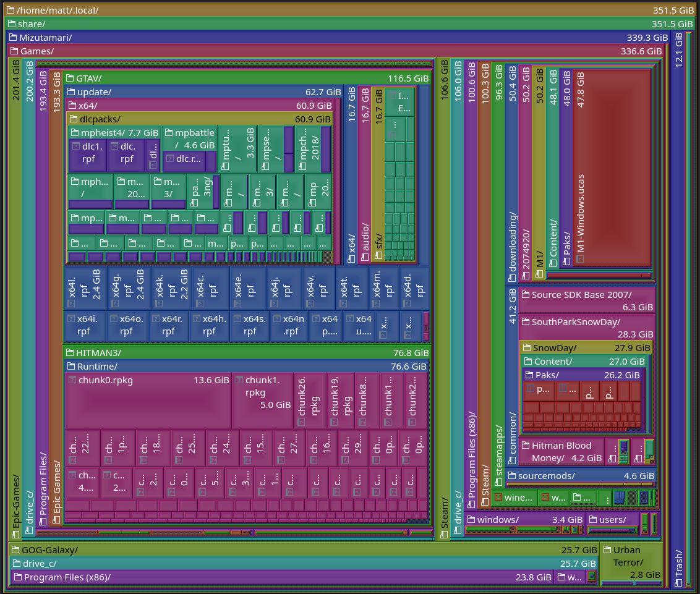Click the folder icon beside GTAV/
The height and width of the screenshot is (594, 700).
[69, 78]
